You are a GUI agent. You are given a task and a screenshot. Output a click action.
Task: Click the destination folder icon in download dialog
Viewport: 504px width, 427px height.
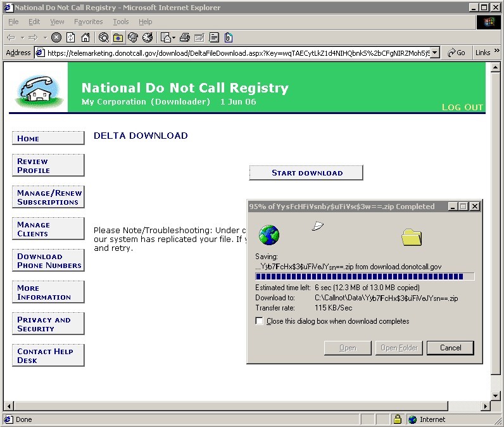pyautogui.click(x=412, y=237)
